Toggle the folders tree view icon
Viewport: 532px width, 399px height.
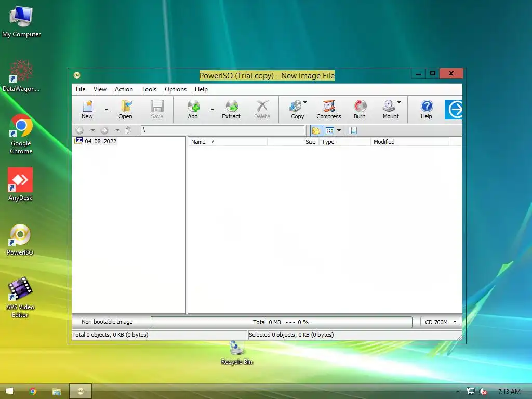click(x=316, y=130)
